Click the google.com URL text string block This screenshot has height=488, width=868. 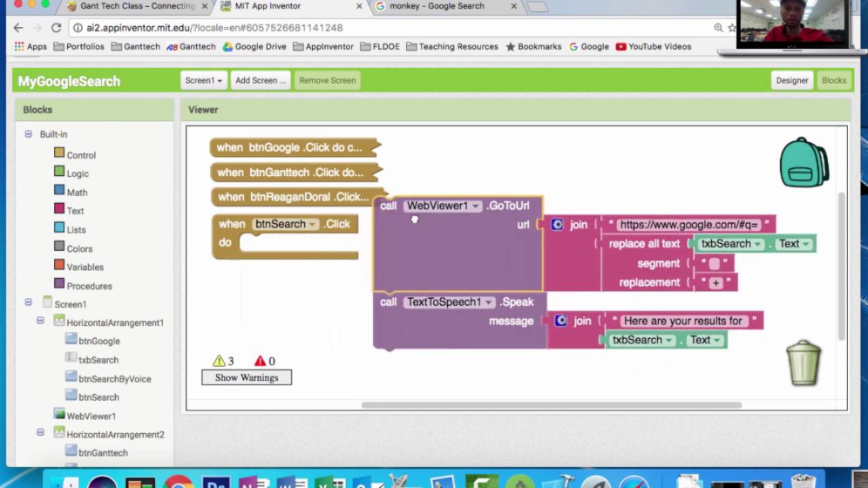[689, 224]
